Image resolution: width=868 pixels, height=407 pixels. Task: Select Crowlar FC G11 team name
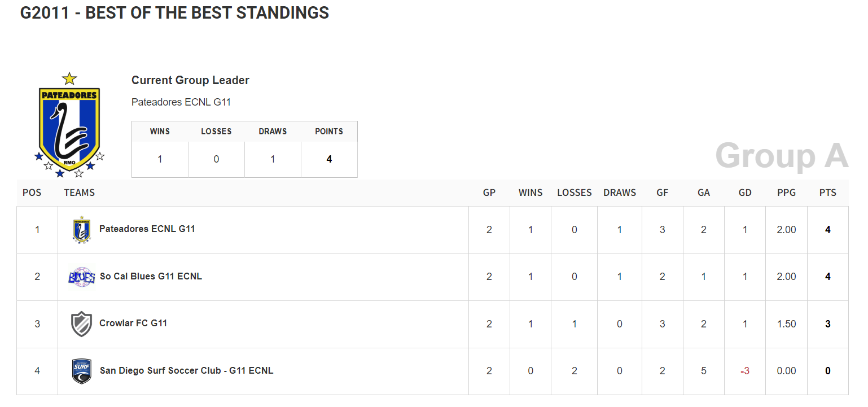point(133,323)
